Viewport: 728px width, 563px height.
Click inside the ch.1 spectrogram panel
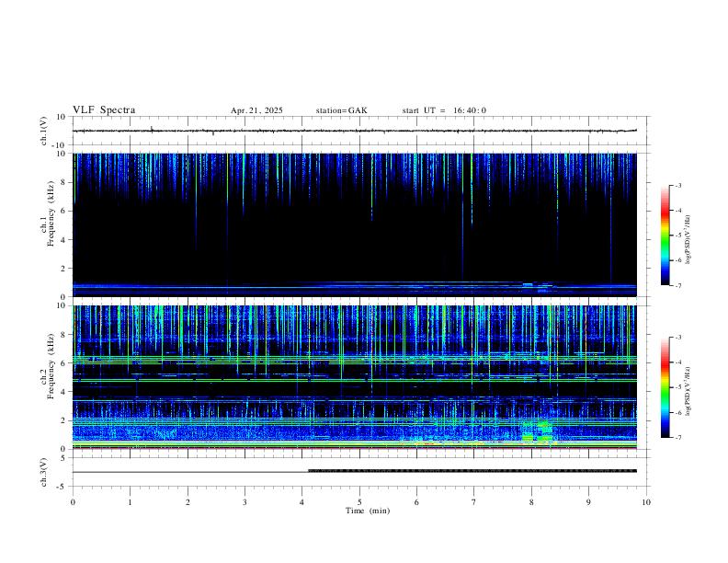[x=354, y=224]
